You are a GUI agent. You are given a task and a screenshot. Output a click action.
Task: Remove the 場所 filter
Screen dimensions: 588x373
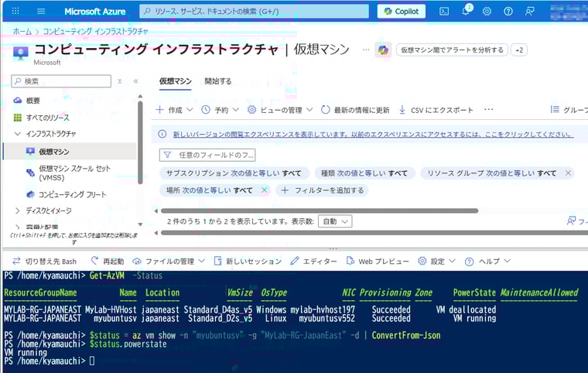[x=265, y=190]
